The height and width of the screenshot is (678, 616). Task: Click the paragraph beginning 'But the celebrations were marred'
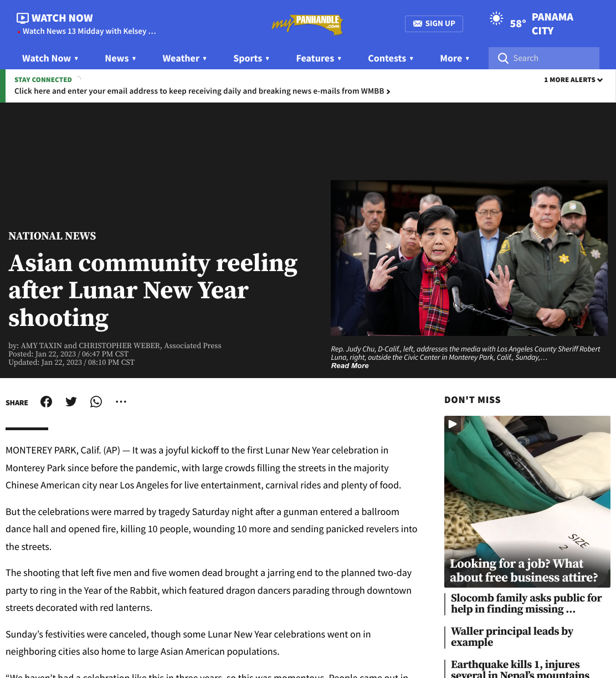212,529
